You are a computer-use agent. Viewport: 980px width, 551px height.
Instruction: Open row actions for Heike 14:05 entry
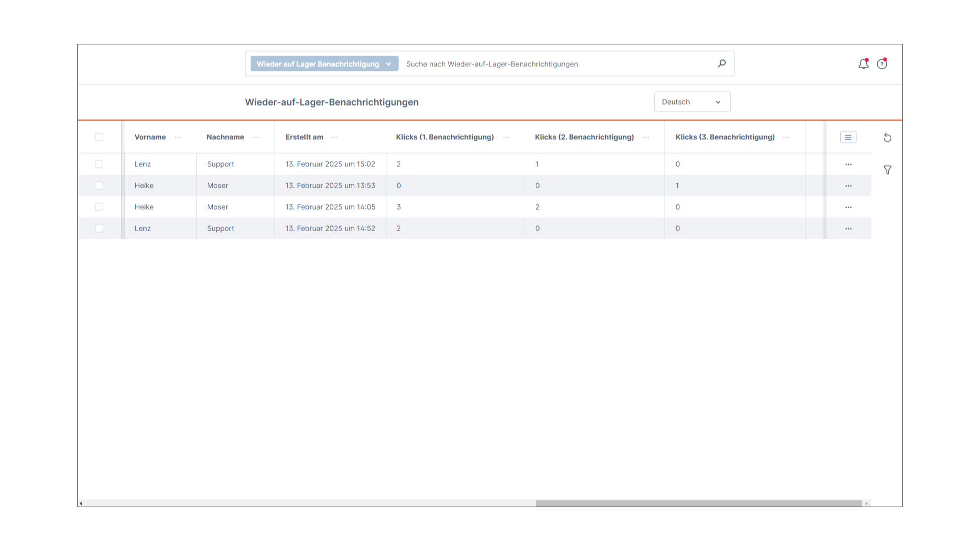tap(848, 207)
